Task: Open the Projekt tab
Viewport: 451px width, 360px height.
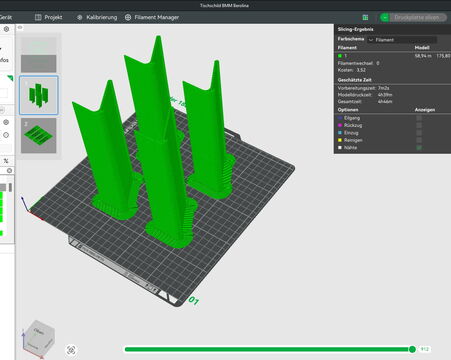Action: coord(49,17)
